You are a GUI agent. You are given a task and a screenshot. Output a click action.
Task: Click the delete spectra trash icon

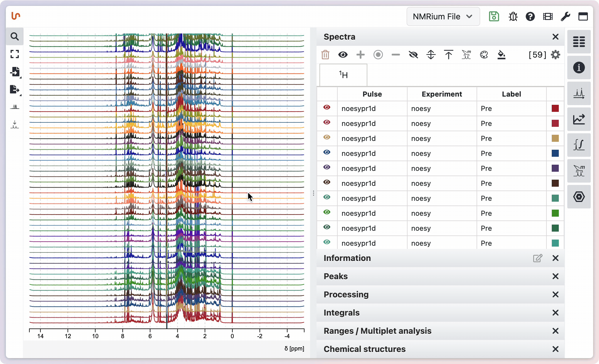click(325, 55)
